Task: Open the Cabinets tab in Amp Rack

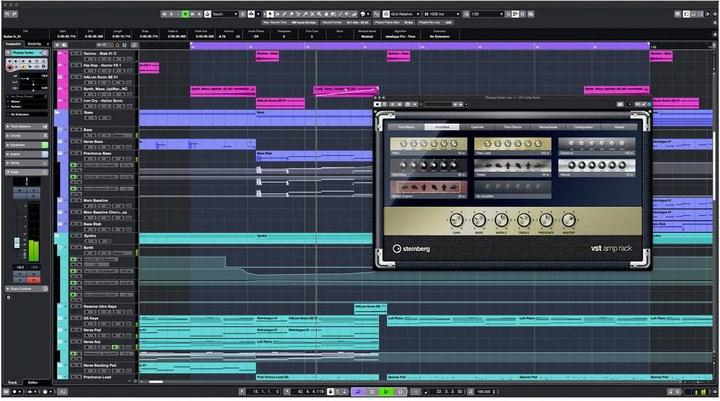Action: 477,127
